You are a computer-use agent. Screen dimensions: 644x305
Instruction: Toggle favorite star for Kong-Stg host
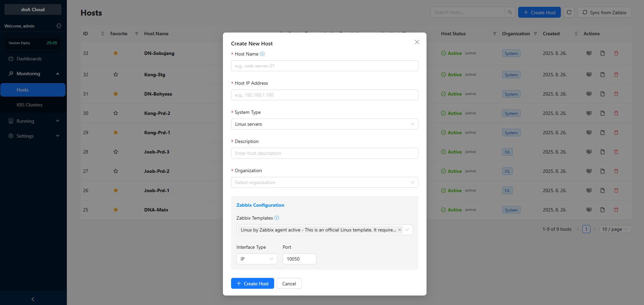(116, 75)
